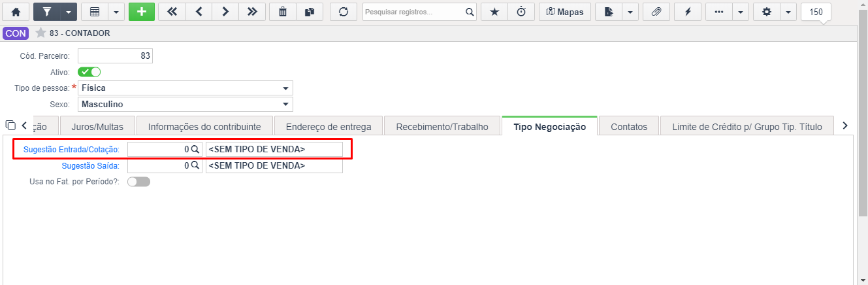Image resolution: width=868 pixels, height=285 pixels.
Task: Click the CON purple badge
Action: click(x=16, y=33)
